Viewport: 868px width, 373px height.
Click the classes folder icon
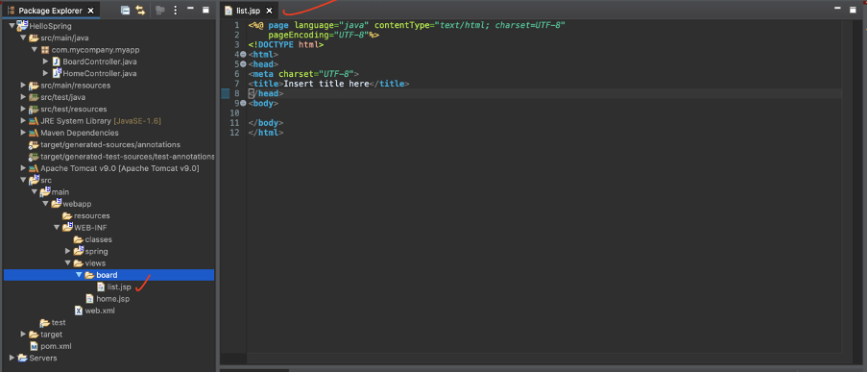coord(79,239)
